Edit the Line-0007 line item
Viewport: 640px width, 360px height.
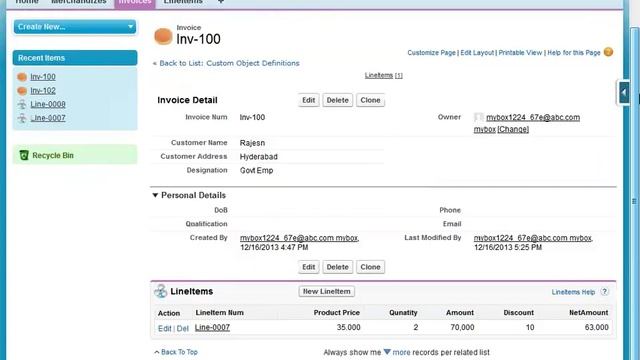pos(164,329)
